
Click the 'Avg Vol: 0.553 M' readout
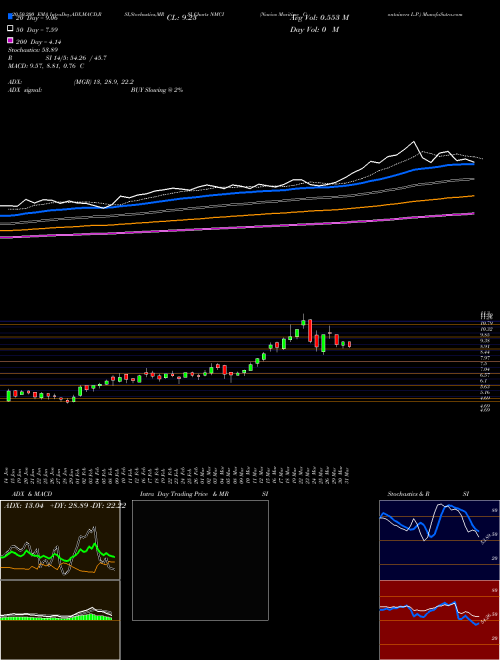(319, 18)
